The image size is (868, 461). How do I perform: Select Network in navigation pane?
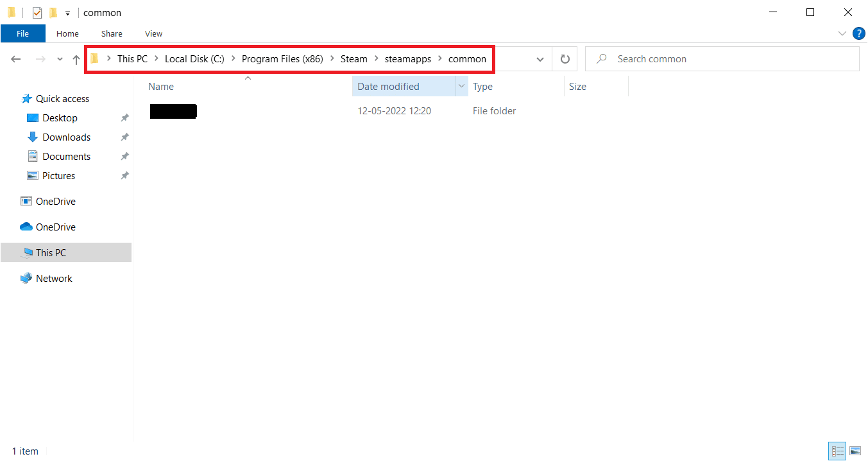54,279
